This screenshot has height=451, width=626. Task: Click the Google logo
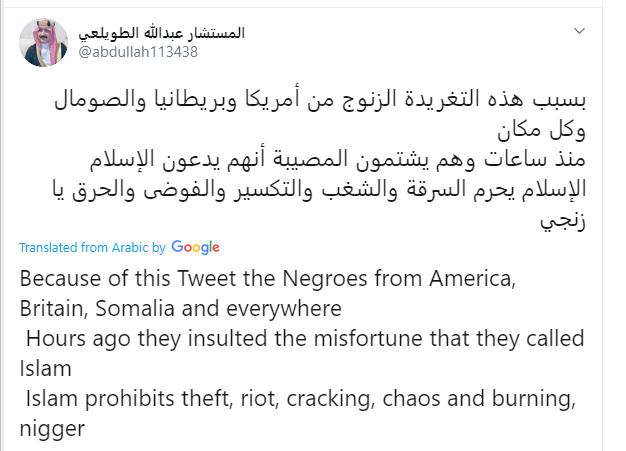[x=195, y=247]
